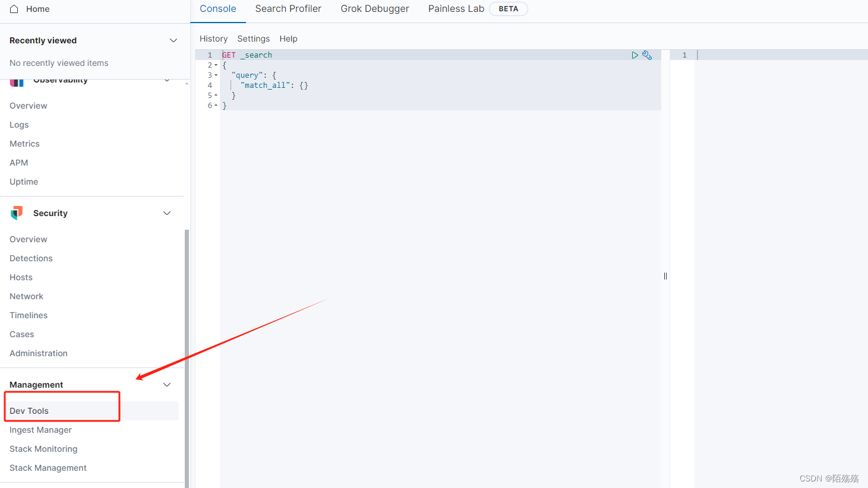Image resolution: width=868 pixels, height=488 pixels.
Task: Open the Detections page
Action: [x=31, y=258]
